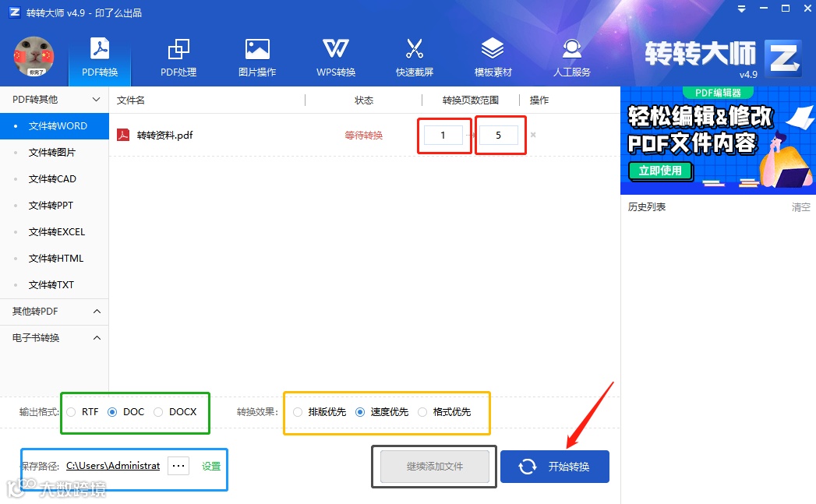Click the 转换页数范围 column header
This screenshot has height=504, width=816.
point(471,100)
